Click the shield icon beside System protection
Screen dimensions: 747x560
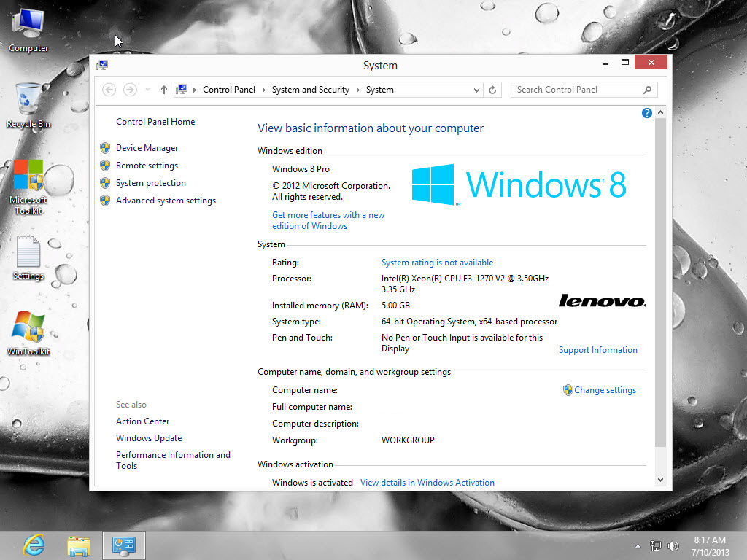(105, 183)
